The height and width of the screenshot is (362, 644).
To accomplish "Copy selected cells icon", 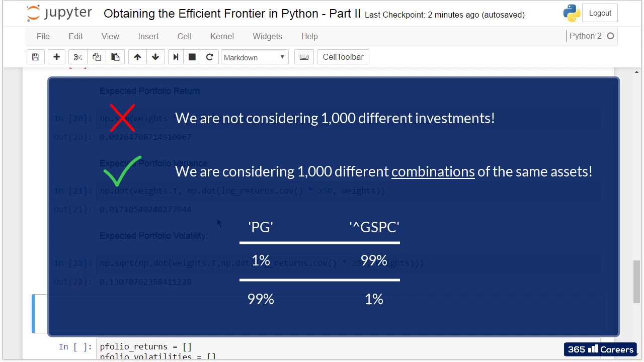I will [x=97, y=57].
